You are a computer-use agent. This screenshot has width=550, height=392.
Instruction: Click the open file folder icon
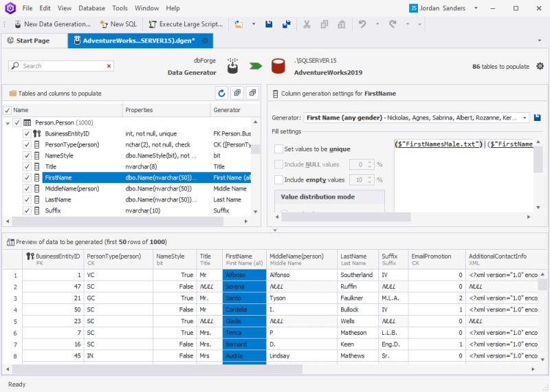(239, 24)
